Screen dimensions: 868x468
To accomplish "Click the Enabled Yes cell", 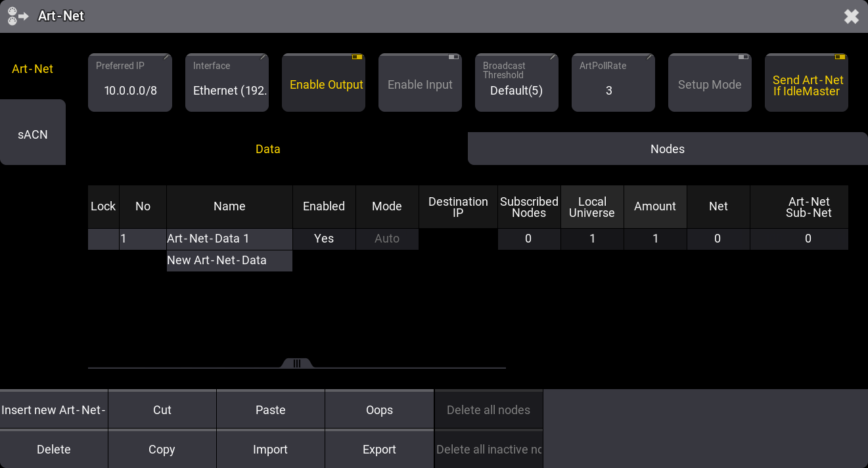I will click(x=324, y=239).
